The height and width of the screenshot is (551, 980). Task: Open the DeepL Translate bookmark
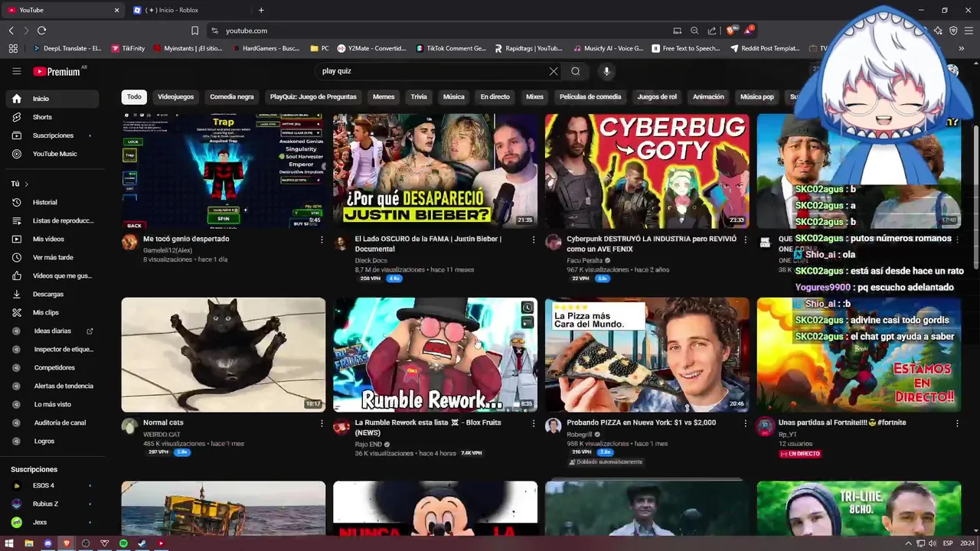point(67,48)
